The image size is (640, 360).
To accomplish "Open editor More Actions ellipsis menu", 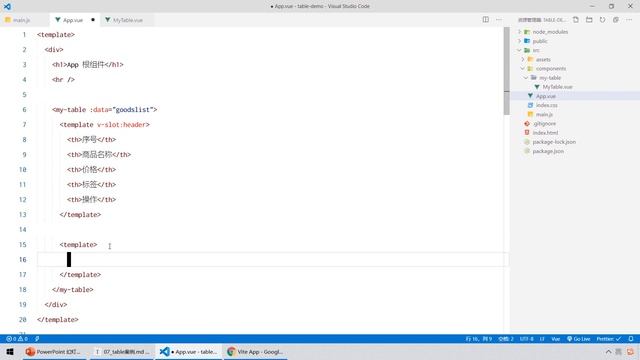I will pos(499,20).
